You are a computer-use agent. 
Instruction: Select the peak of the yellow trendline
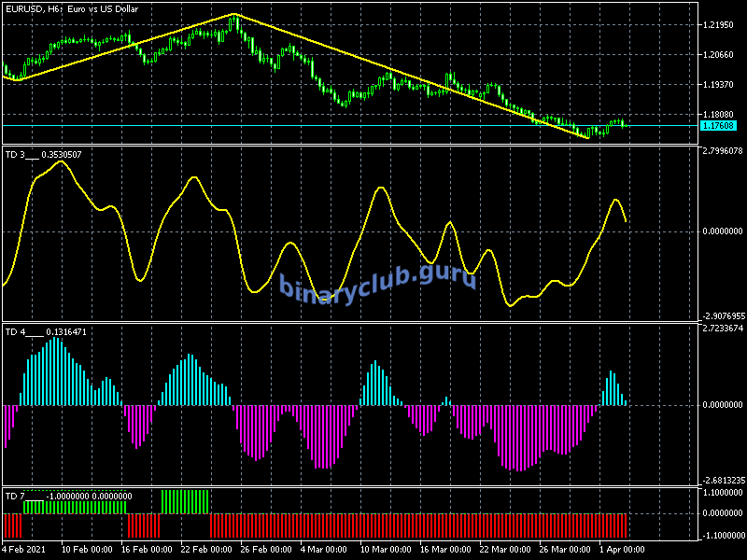coord(233,15)
